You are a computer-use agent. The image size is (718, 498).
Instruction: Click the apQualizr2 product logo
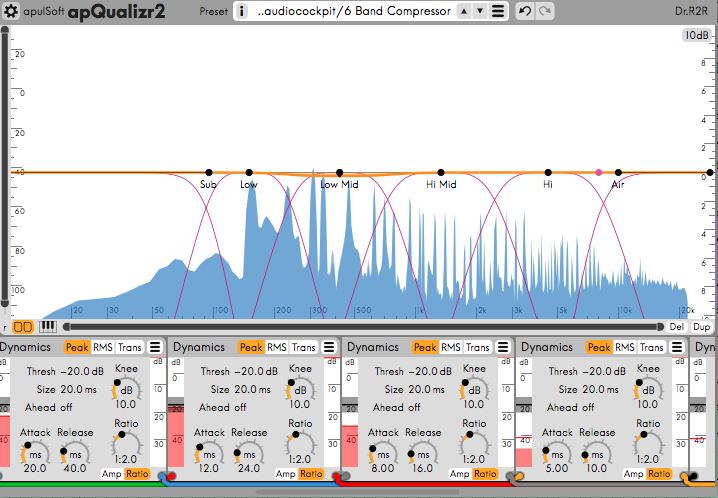[x=116, y=11]
